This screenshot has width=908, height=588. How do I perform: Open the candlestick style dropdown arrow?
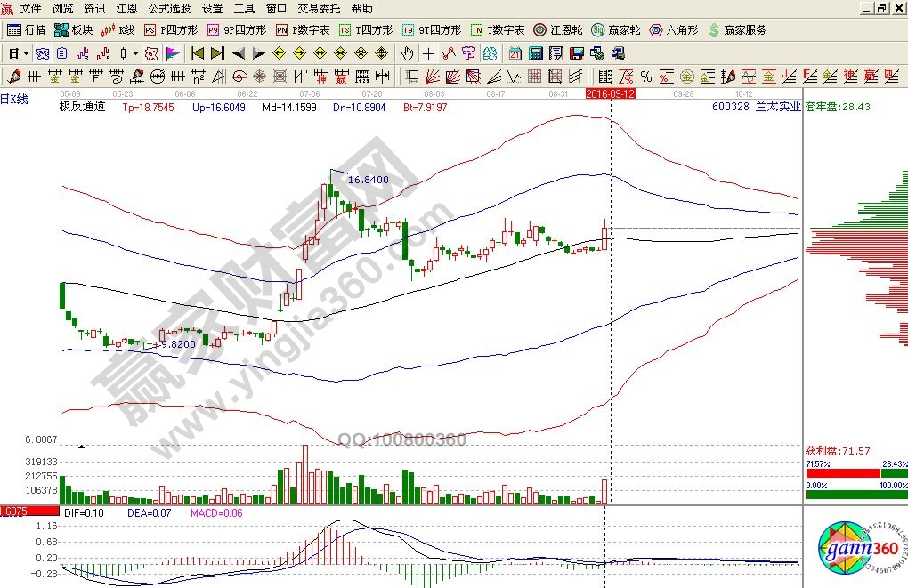[135, 52]
